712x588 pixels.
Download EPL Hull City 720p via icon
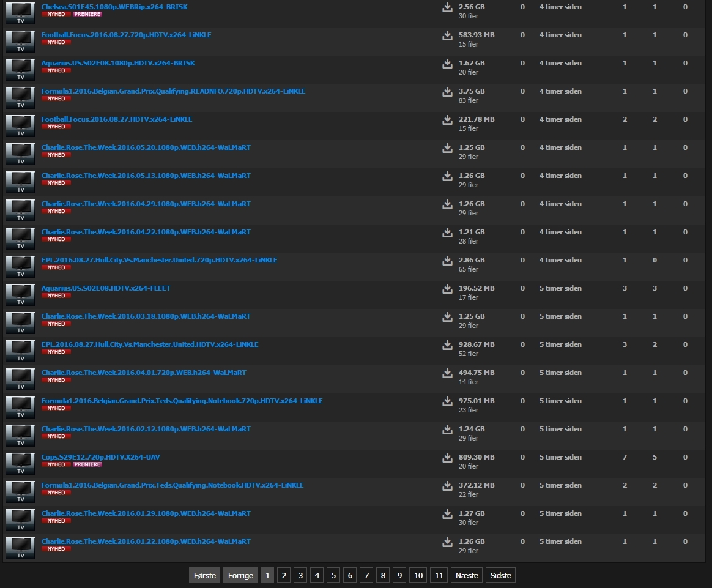(447, 261)
